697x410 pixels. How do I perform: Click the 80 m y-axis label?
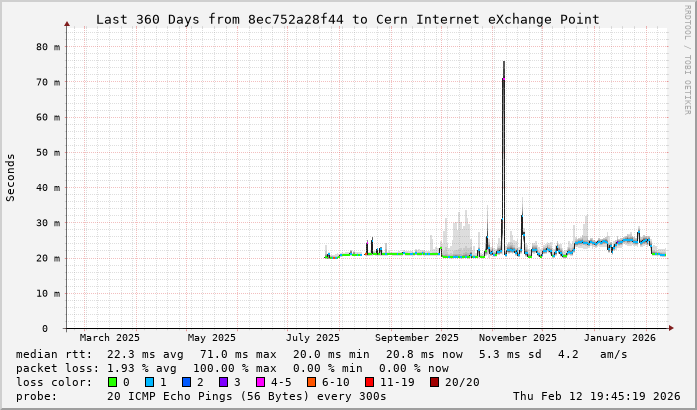[x=49, y=46]
